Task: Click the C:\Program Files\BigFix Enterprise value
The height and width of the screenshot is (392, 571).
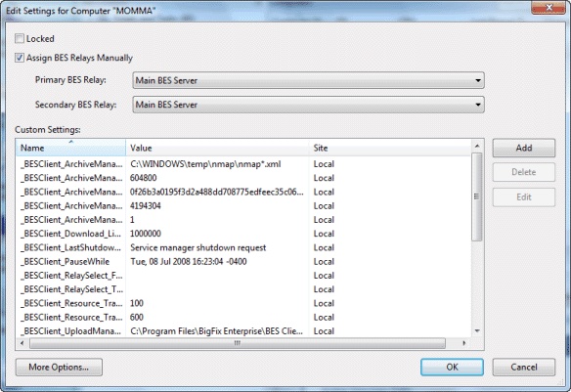Action: (216, 330)
